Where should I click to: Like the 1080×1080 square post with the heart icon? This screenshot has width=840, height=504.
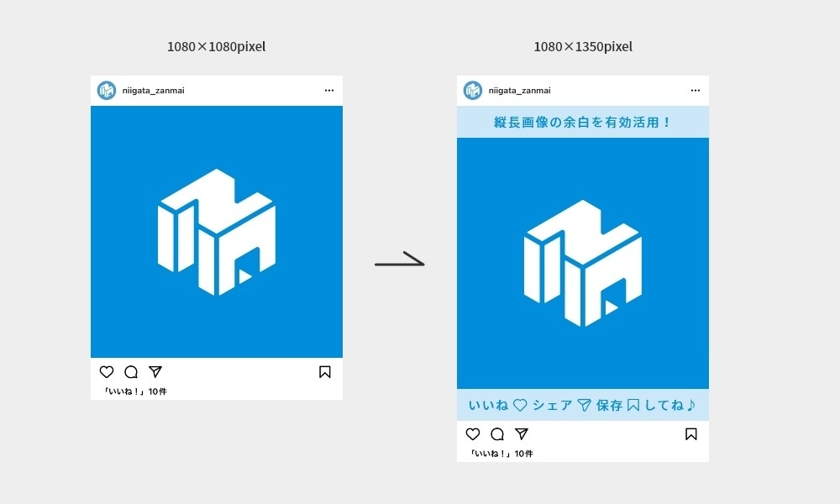pyautogui.click(x=107, y=372)
